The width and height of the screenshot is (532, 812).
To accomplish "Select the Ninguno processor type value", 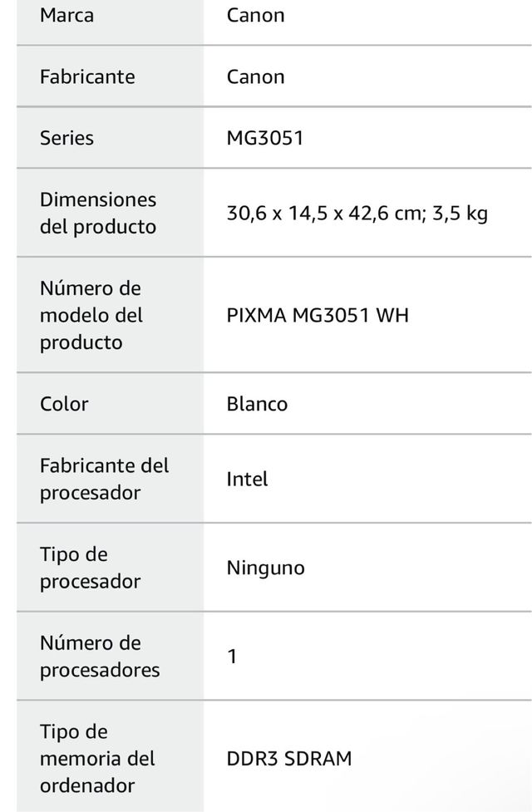I will click(265, 568).
